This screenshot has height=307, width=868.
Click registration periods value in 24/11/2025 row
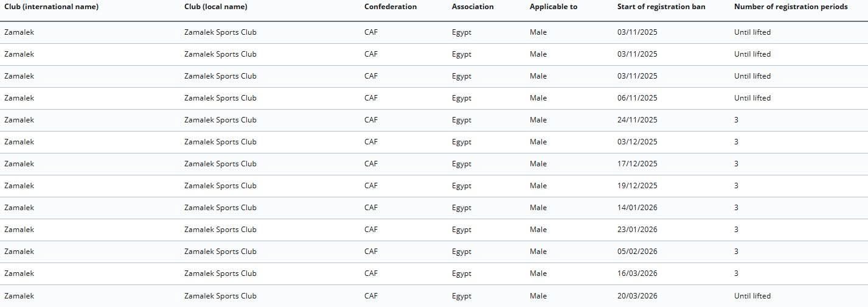[x=736, y=120]
